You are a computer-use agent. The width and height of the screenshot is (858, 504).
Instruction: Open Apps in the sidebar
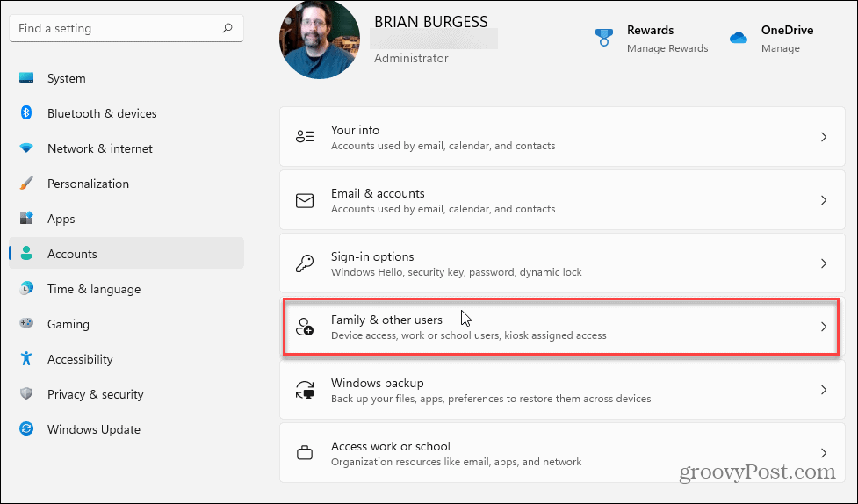click(x=61, y=219)
